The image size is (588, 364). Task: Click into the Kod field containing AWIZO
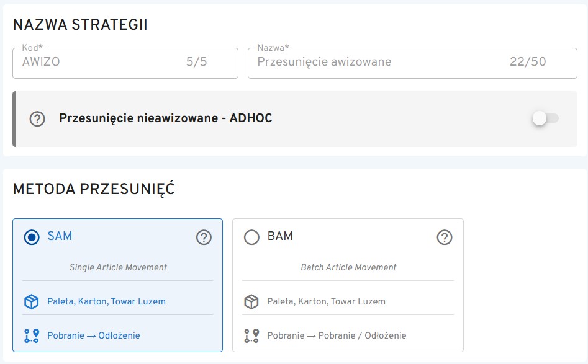99,62
